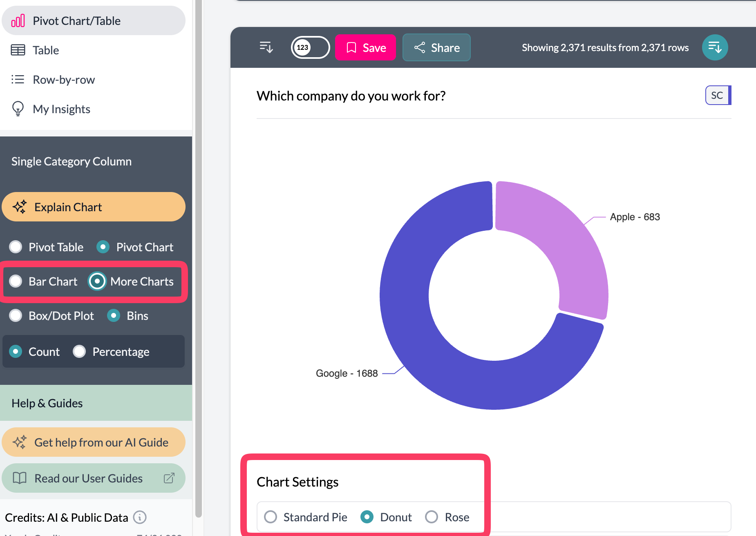Click the Share button
The height and width of the screenshot is (536, 756).
(436, 47)
